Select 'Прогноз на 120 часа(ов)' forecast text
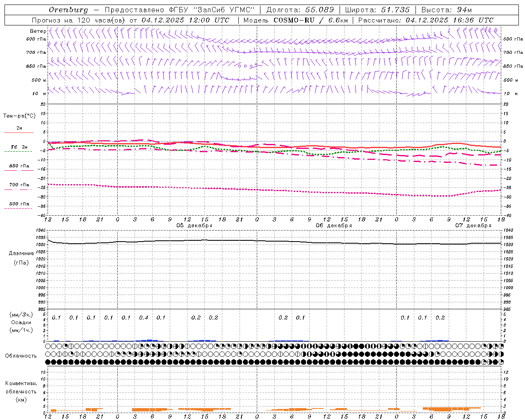 pos(79,20)
